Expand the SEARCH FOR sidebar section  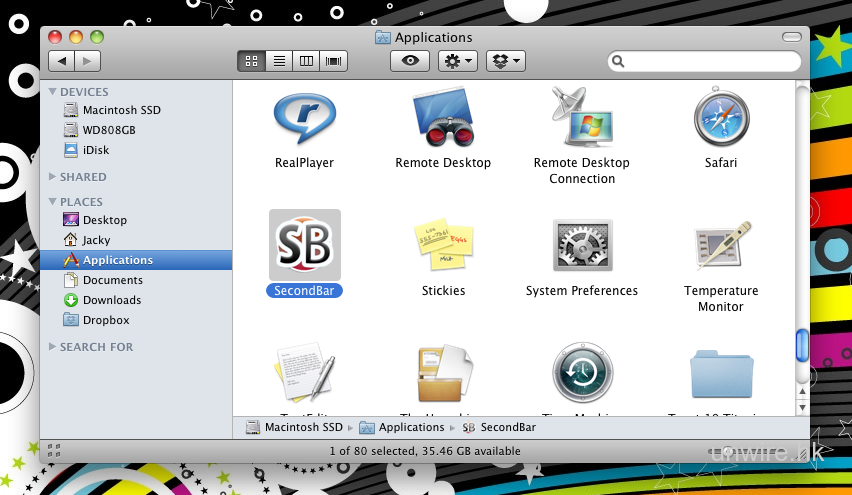coord(53,347)
